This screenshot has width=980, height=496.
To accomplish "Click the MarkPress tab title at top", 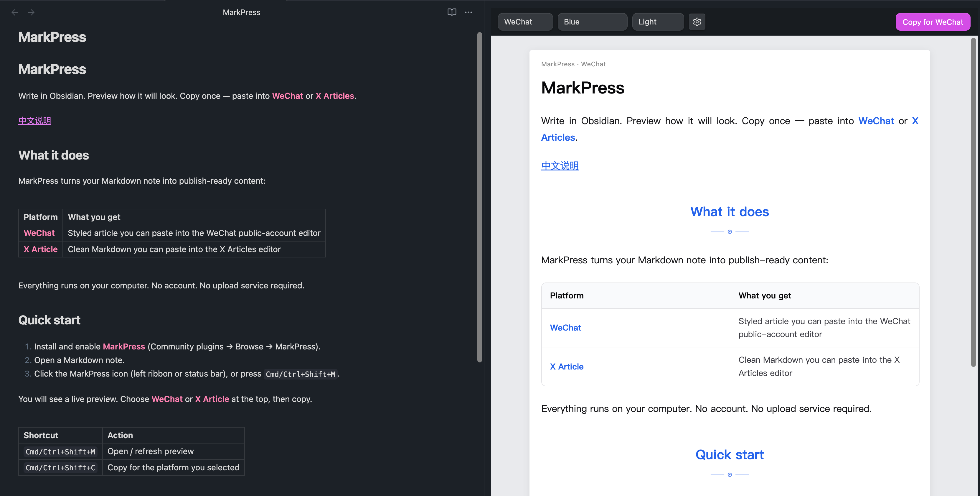I will [x=242, y=13].
